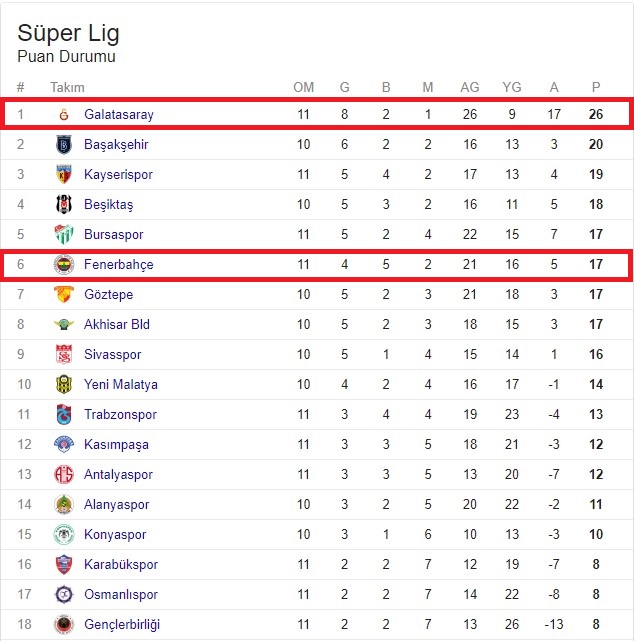Open the Akhisar Bld team link
Viewport: 634px width, 641px height.
pyautogui.click(x=117, y=324)
